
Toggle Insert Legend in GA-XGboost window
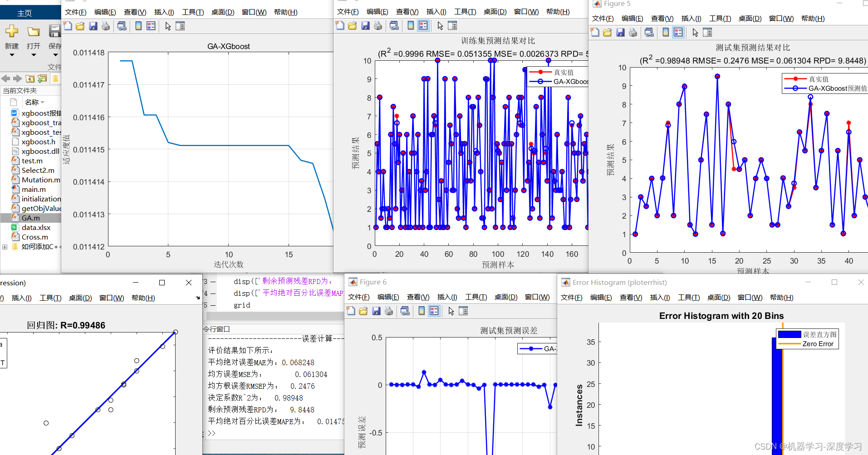151,26
